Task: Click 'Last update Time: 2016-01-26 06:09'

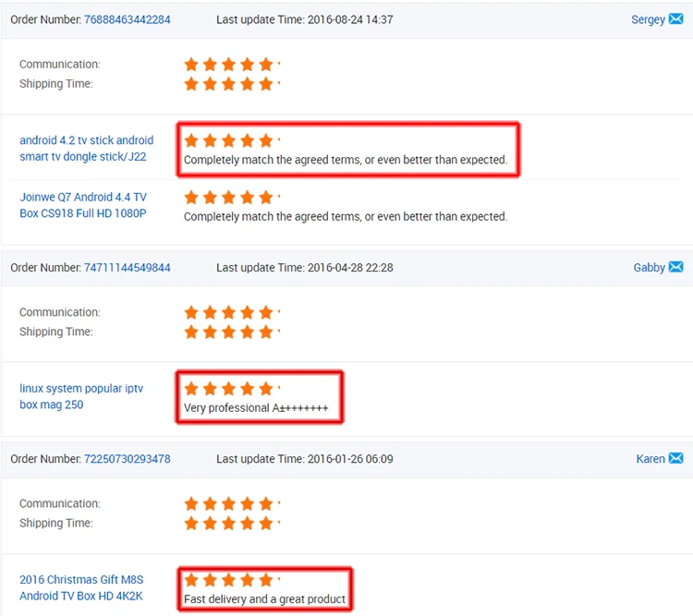Action: (x=305, y=459)
